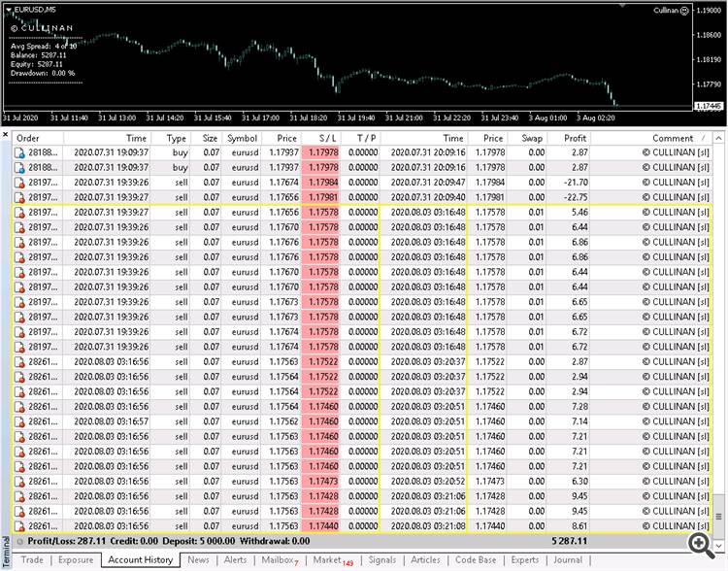Image resolution: width=728 pixels, height=571 pixels.
Task: Click the Avg Spread: 4 of 10 chart label
Action: click(x=44, y=46)
